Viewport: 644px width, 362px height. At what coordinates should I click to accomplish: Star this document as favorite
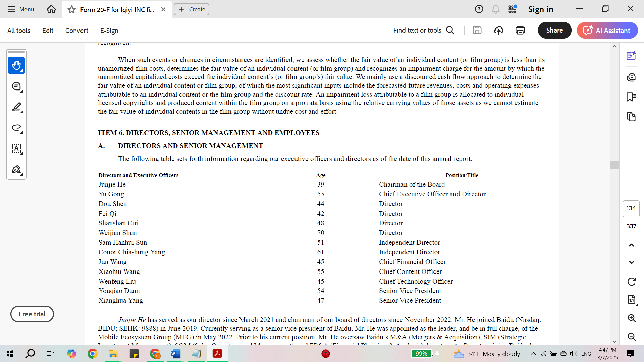point(71,9)
